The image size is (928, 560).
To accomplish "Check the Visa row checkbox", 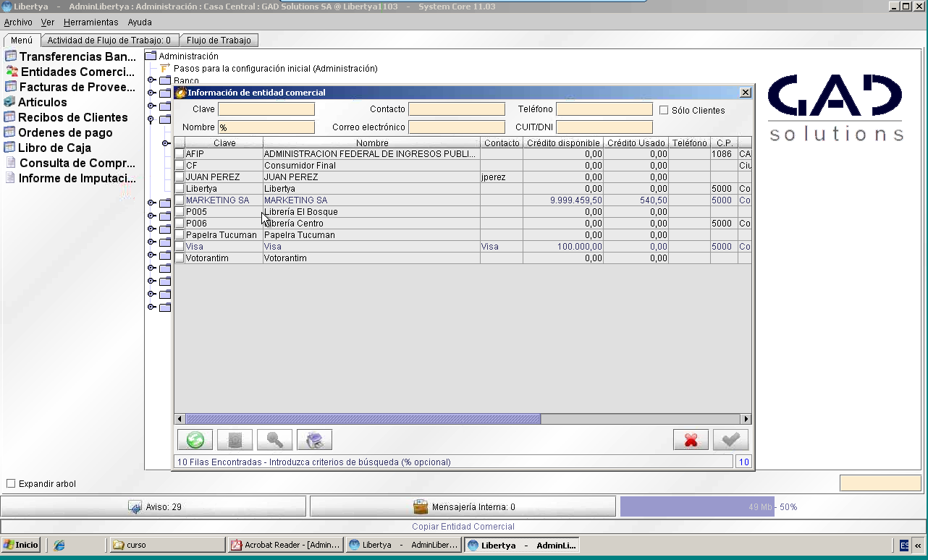I will click(180, 247).
